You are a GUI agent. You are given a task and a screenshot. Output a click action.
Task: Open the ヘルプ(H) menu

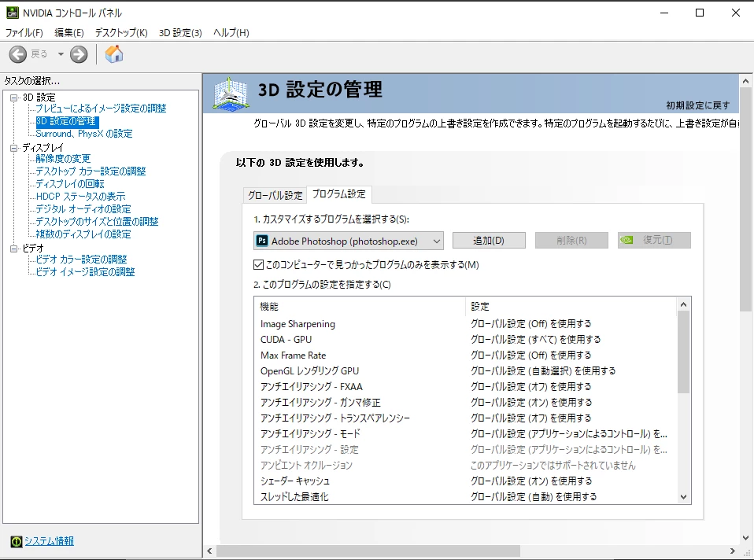[231, 33]
